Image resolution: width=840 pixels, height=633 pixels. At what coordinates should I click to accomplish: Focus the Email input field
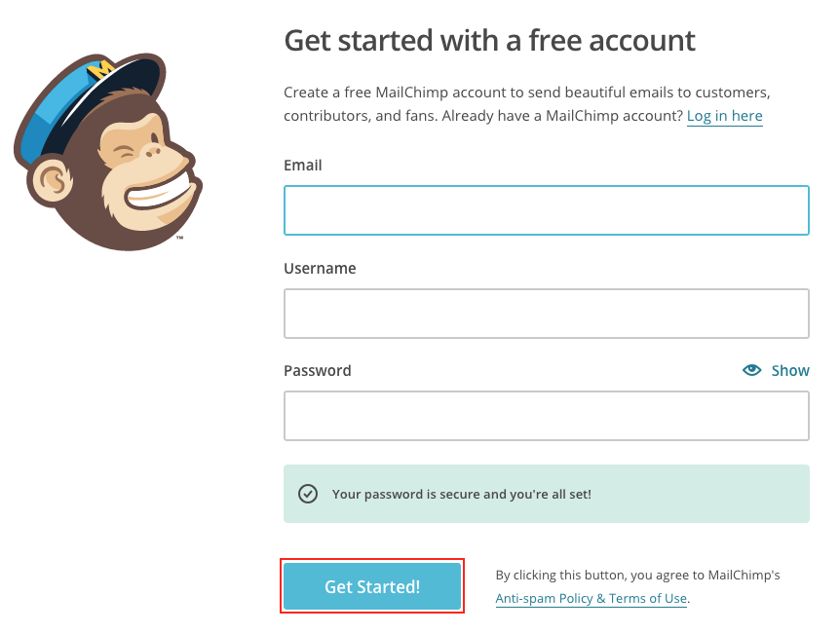[x=546, y=210]
